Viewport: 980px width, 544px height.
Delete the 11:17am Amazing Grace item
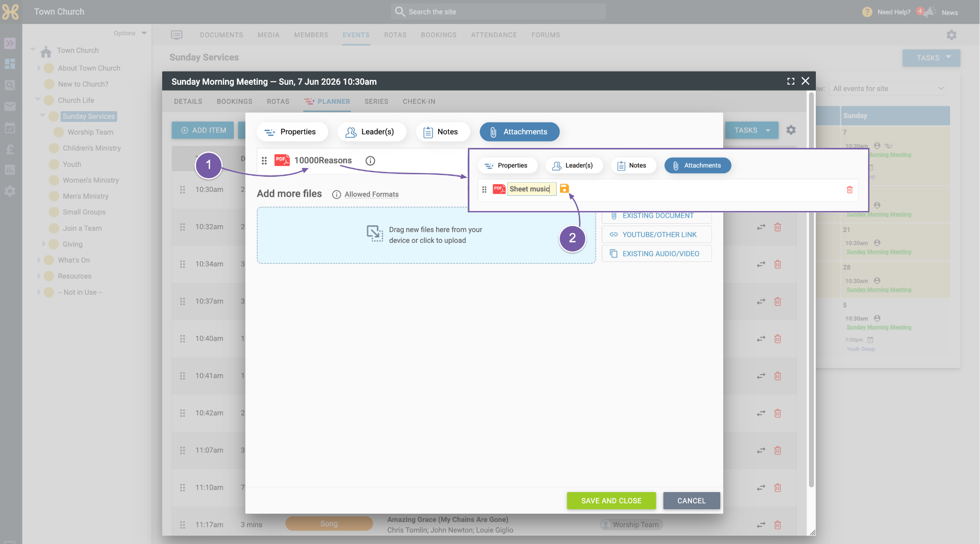coord(778,525)
